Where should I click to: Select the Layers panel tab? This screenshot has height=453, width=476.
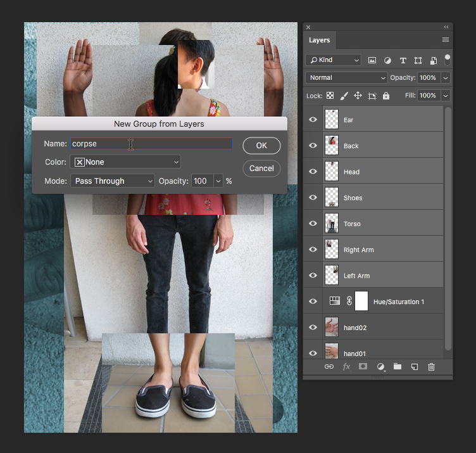click(319, 41)
